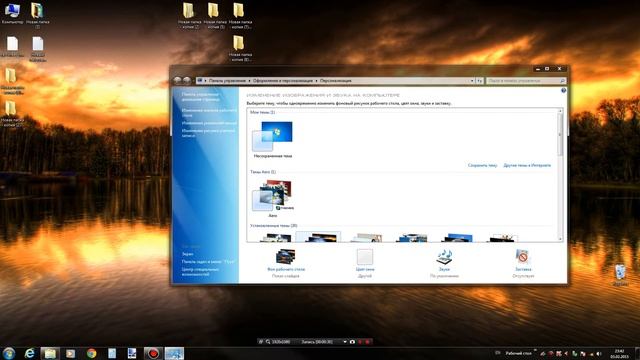Screen dimensions: 640x360
Task: Select the highlighted second installed theme thumbnail
Action: [318, 237]
